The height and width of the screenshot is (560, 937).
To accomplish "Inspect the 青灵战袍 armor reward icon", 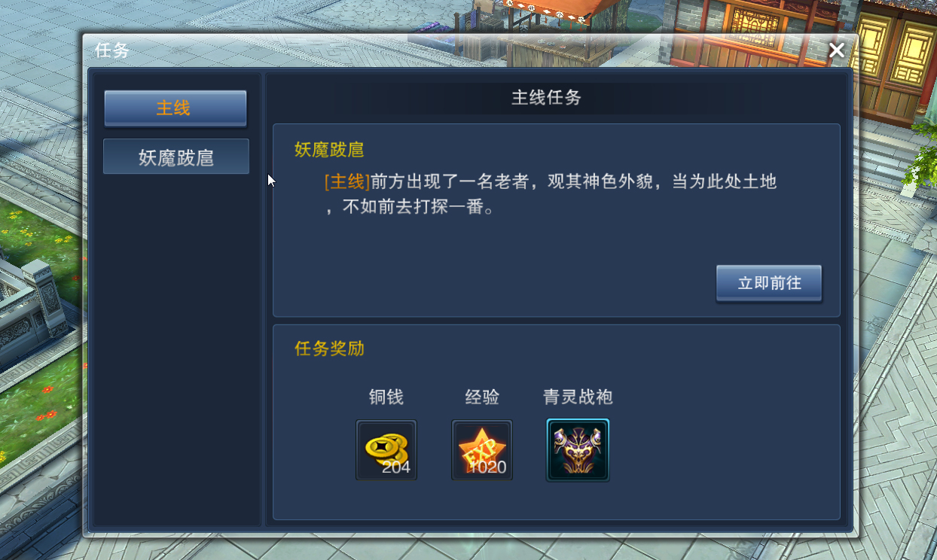I will (x=578, y=450).
